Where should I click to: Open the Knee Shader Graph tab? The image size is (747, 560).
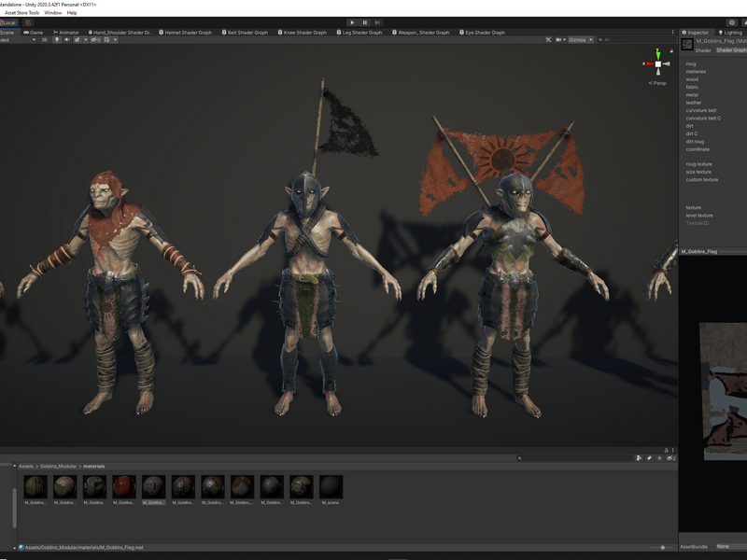[x=303, y=33]
